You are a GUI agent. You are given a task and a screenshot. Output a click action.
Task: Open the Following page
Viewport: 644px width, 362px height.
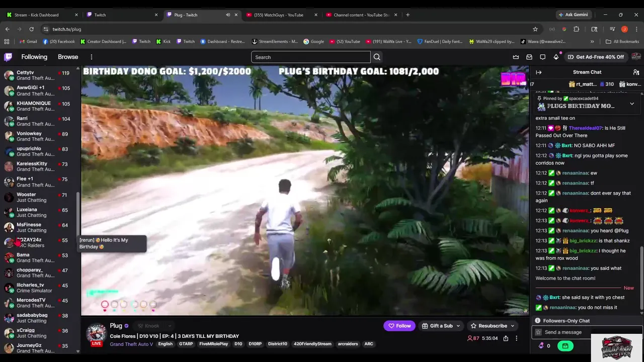pos(34,57)
